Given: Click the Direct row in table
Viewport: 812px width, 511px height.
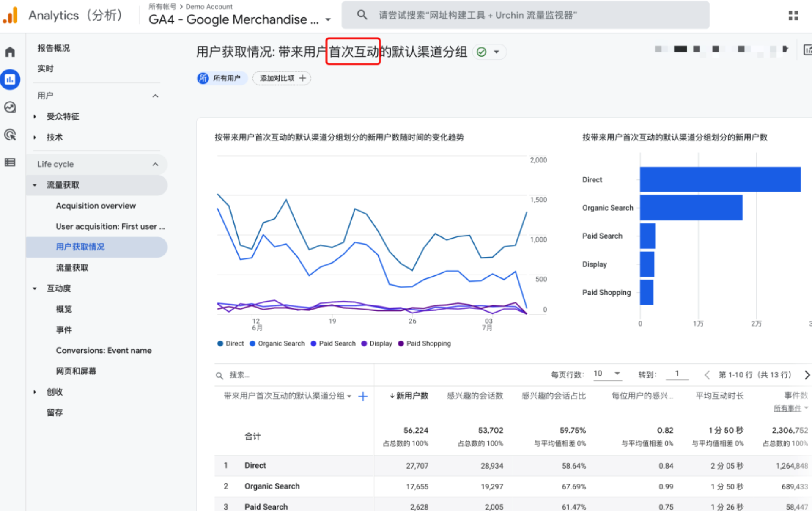Looking at the screenshot, I should [x=513, y=466].
